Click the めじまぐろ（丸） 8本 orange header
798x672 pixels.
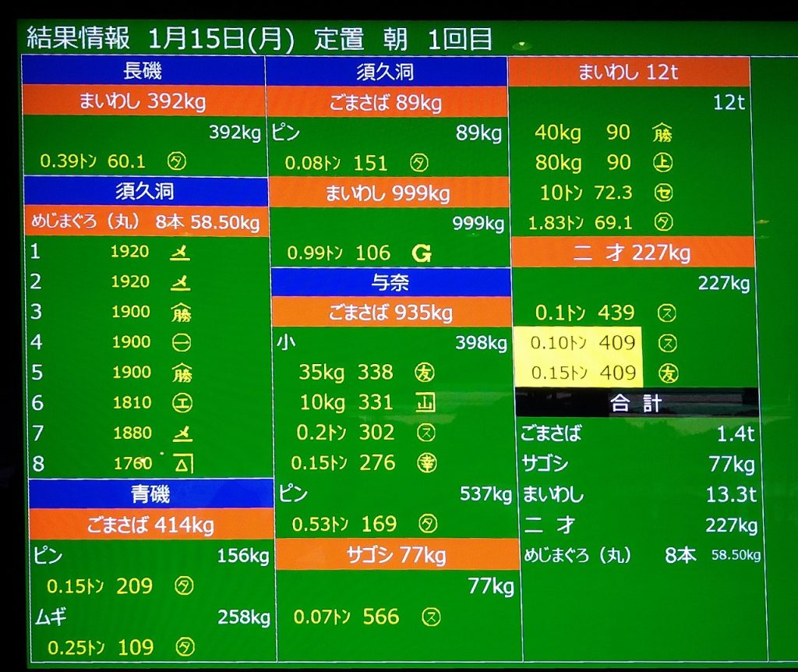click(145, 222)
